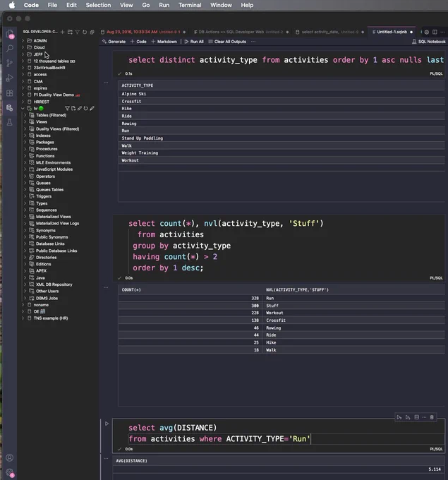Refresh the SQL Developer connections list

pyautogui.click(x=85, y=32)
